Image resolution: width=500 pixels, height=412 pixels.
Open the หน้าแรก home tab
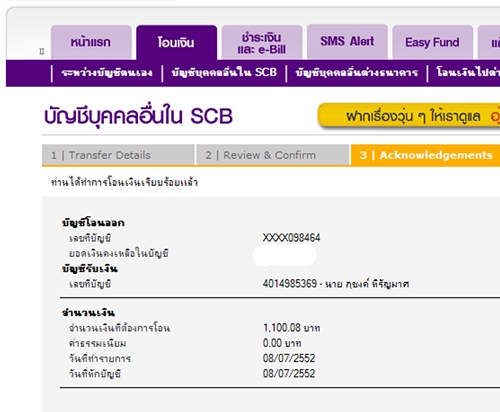click(x=91, y=42)
